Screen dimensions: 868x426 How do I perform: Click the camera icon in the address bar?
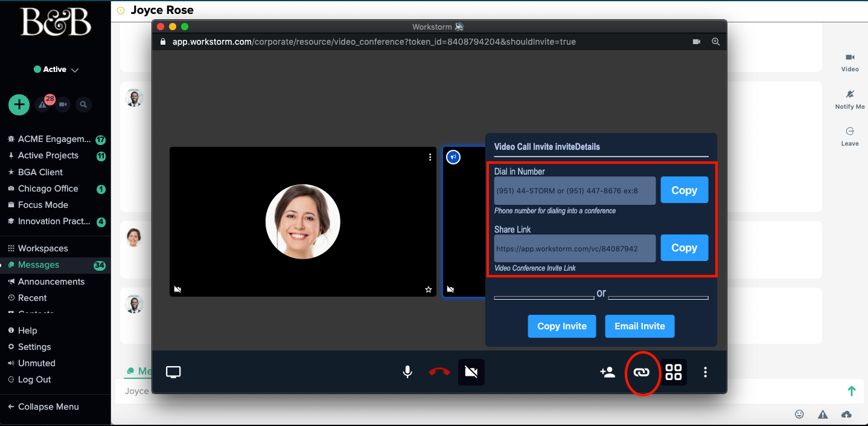pos(697,42)
